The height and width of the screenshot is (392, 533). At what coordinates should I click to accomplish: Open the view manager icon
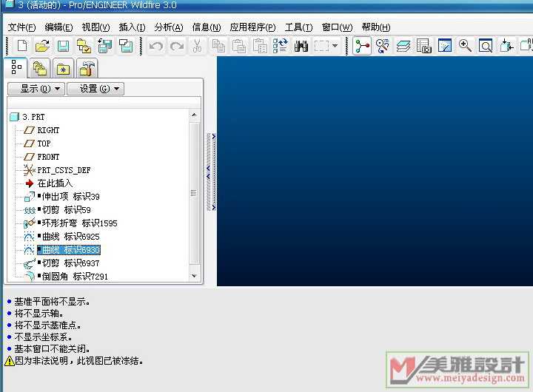[x=424, y=46]
